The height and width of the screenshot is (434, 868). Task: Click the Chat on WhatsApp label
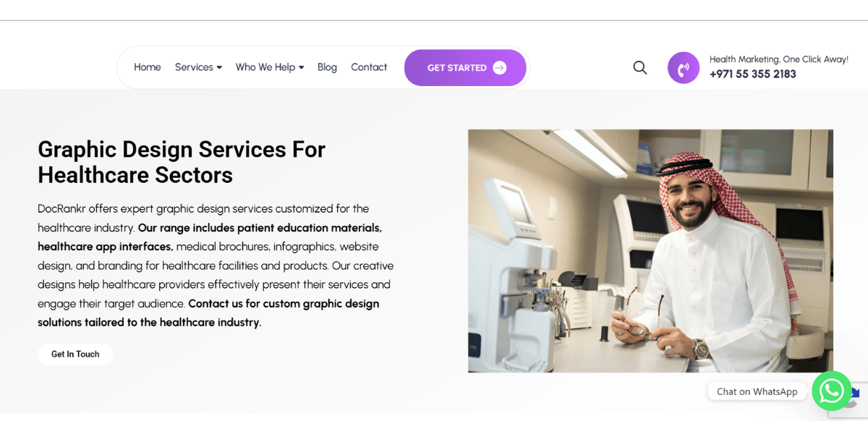[757, 391]
